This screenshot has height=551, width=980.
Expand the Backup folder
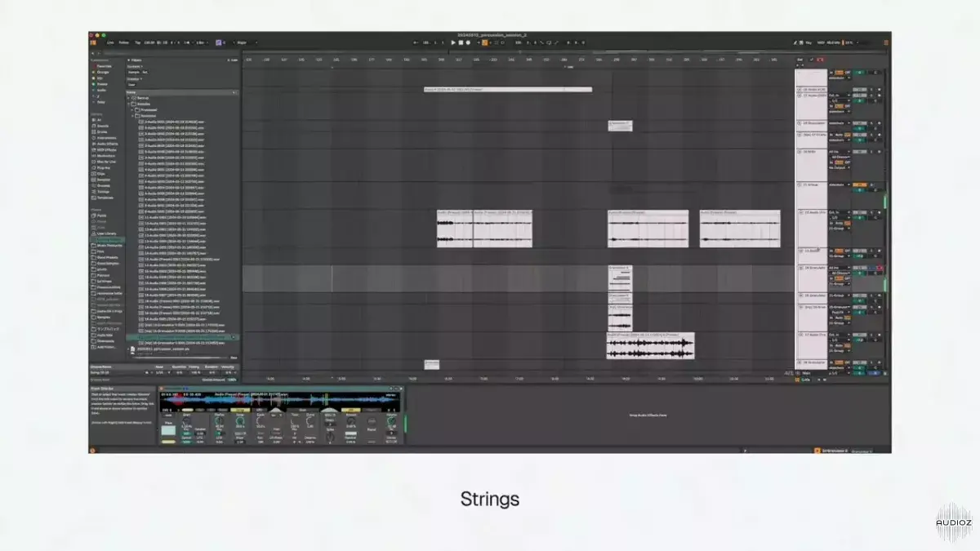(128, 98)
